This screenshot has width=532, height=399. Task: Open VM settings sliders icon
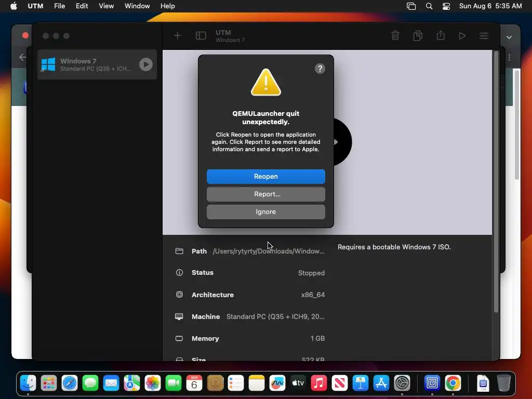[484, 36]
